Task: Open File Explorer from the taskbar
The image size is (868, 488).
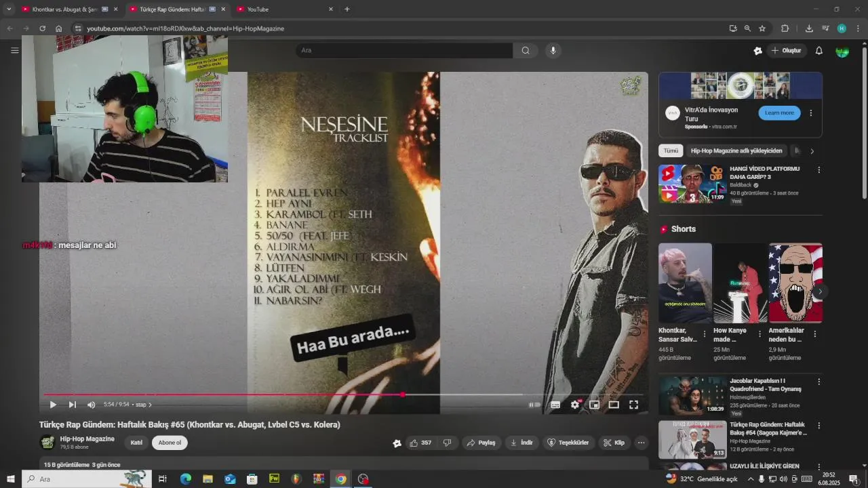Action: point(208,479)
